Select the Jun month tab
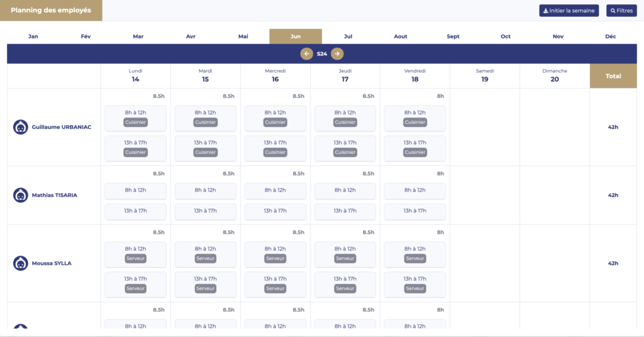Image resolution: width=644 pixels, height=337 pixels. (296, 36)
